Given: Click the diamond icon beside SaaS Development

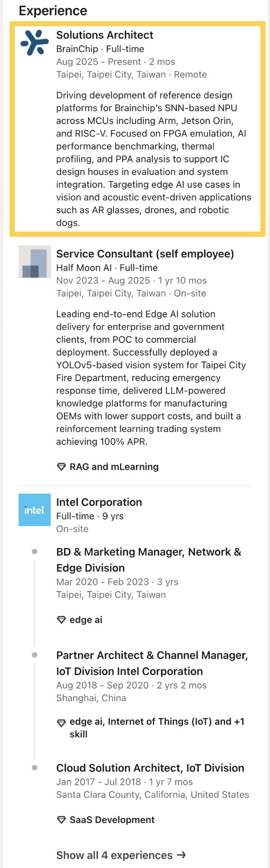Looking at the screenshot, I should (61, 820).
